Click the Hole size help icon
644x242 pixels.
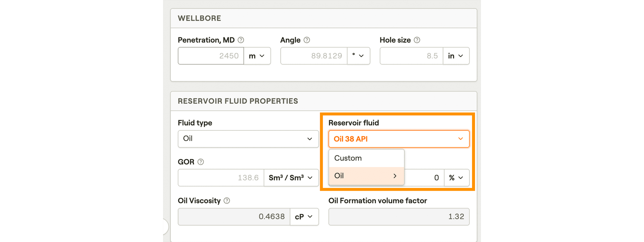[x=417, y=40]
